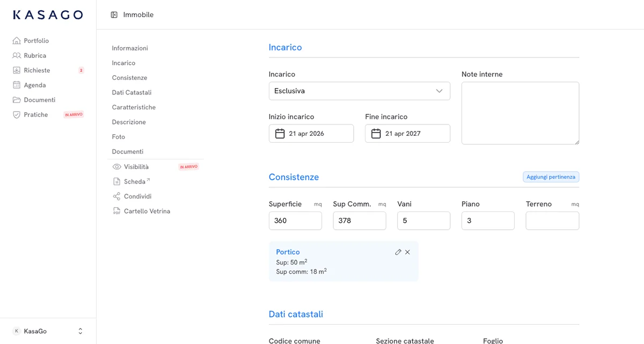Edit the Portico pertinenza with pencil icon
644x344 pixels.
tap(398, 252)
